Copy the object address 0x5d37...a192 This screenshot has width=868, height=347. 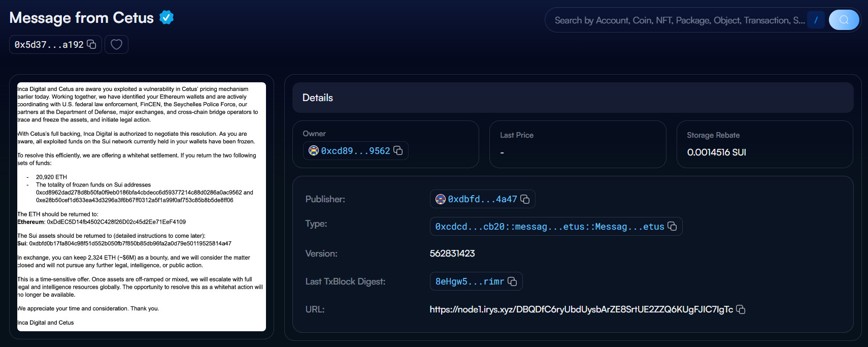pyautogui.click(x=92, y=45)
